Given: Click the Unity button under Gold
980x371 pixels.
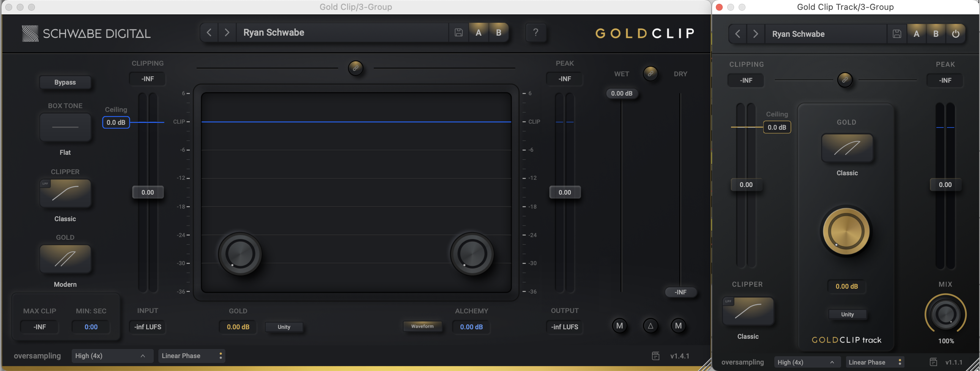Looking at the screenshot, I should 284,327.
